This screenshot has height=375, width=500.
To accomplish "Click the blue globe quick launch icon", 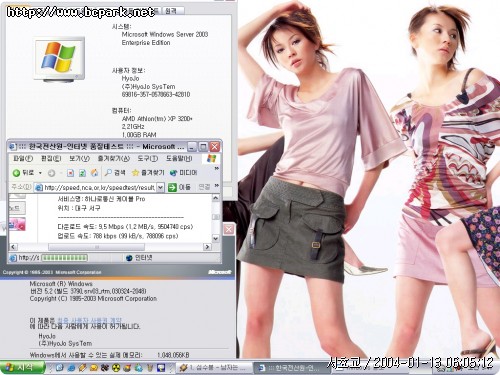I will pyautogui.click(x=139, y=368).
